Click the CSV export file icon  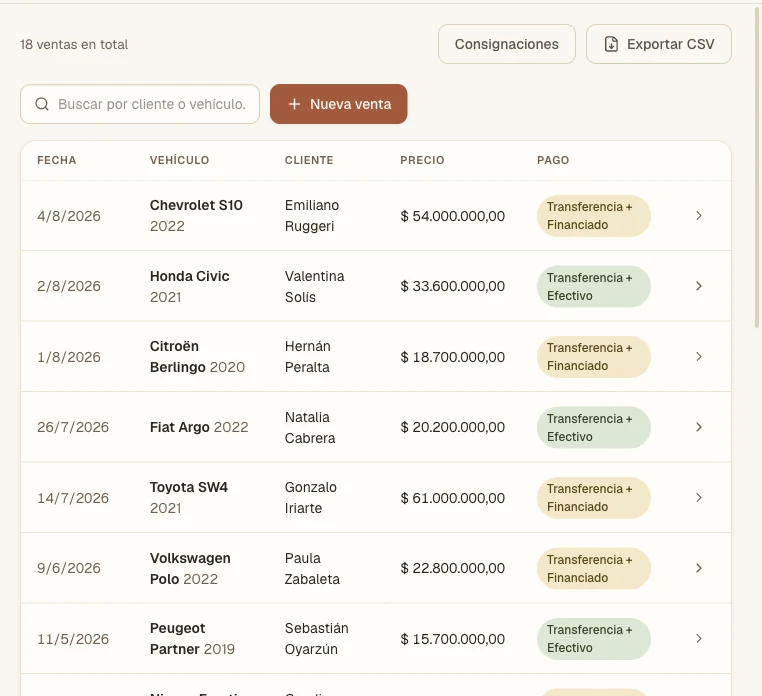click(x=611, y=44)
